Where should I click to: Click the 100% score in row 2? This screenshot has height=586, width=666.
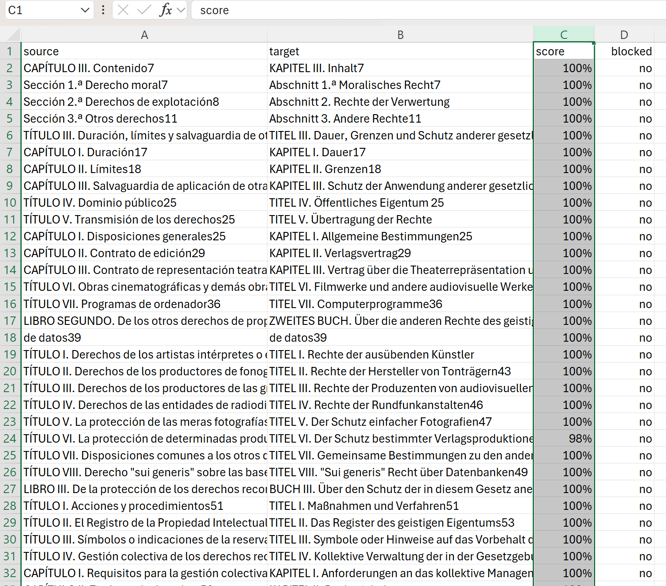[x=564, y=68]
